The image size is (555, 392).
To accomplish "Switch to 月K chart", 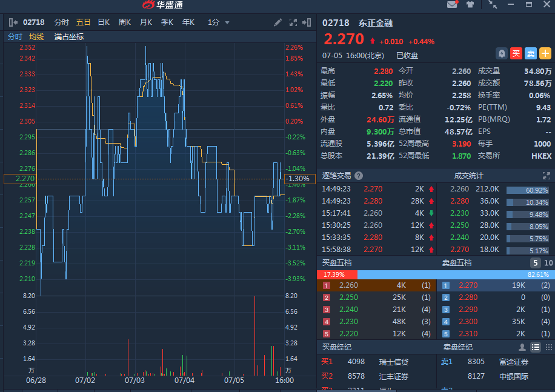I will (146, 22).
